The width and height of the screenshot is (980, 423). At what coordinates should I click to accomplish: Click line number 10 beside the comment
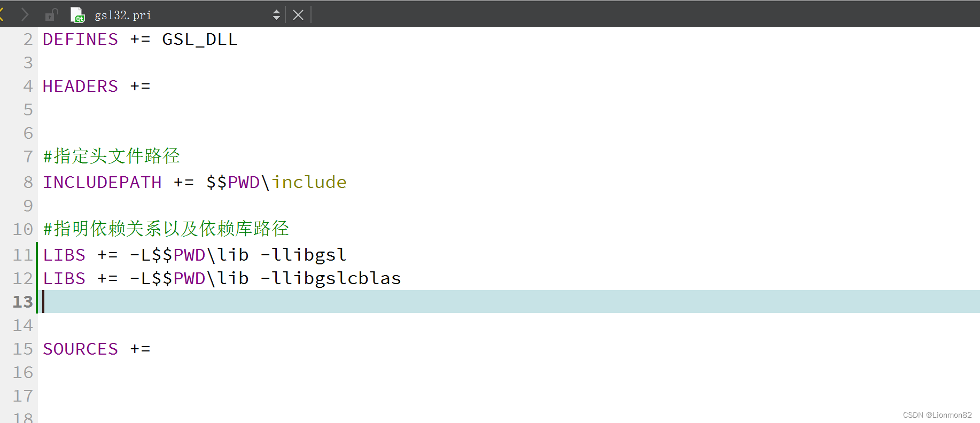[22, 229]
